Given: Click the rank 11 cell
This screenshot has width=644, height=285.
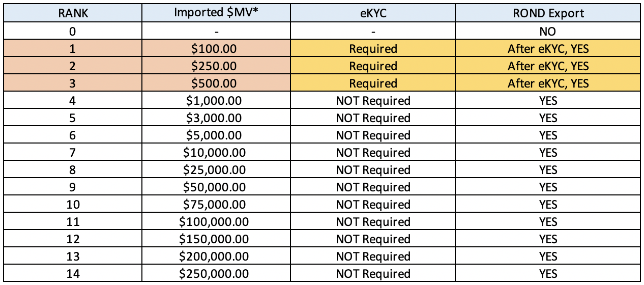Looking at the screenshot, I should tap(73, 222).
